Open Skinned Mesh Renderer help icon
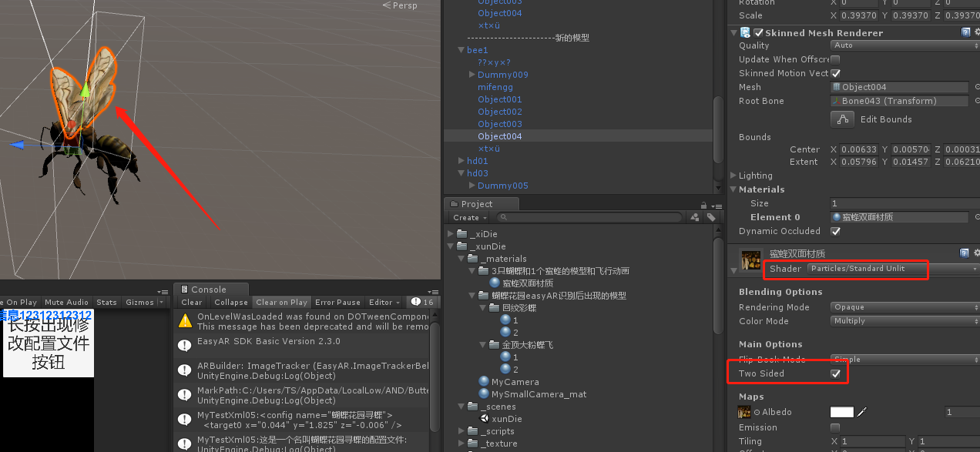 point(965,32)
